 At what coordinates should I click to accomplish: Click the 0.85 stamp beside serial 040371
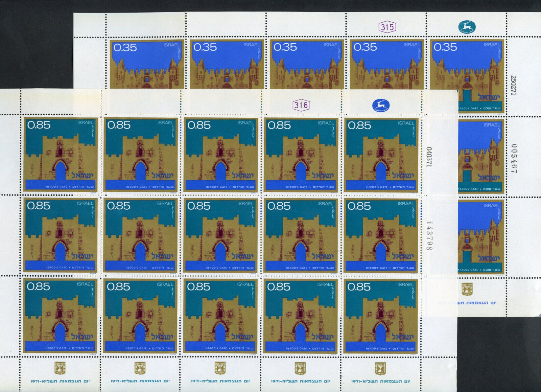point(381,155)
